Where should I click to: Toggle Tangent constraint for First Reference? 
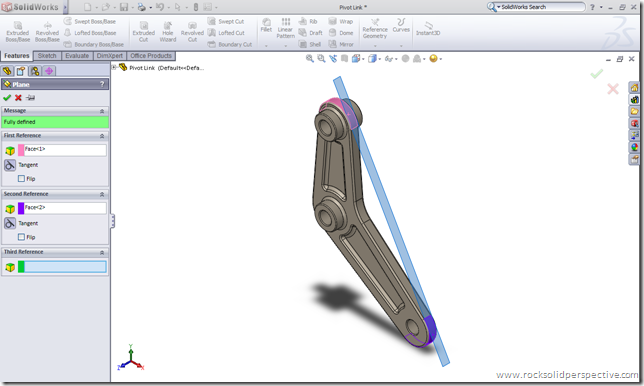pyautogui.click(x=10, y=165)
